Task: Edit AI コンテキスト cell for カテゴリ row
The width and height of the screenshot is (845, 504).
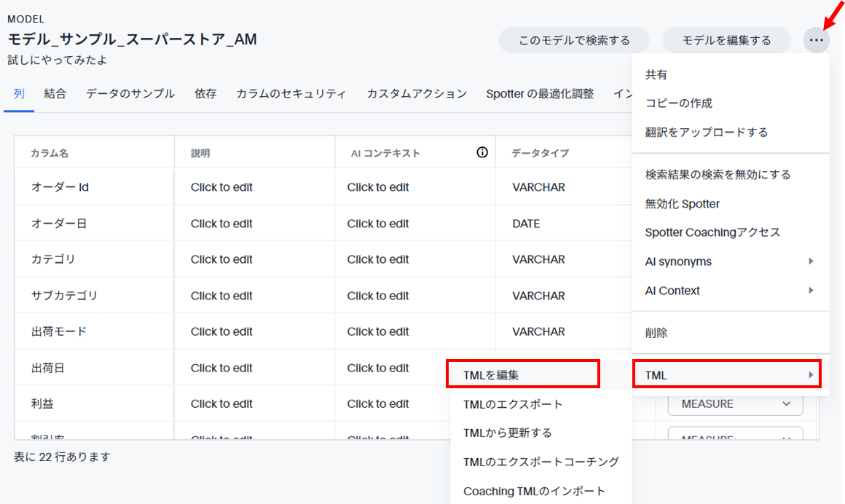Action: point(378,259)
